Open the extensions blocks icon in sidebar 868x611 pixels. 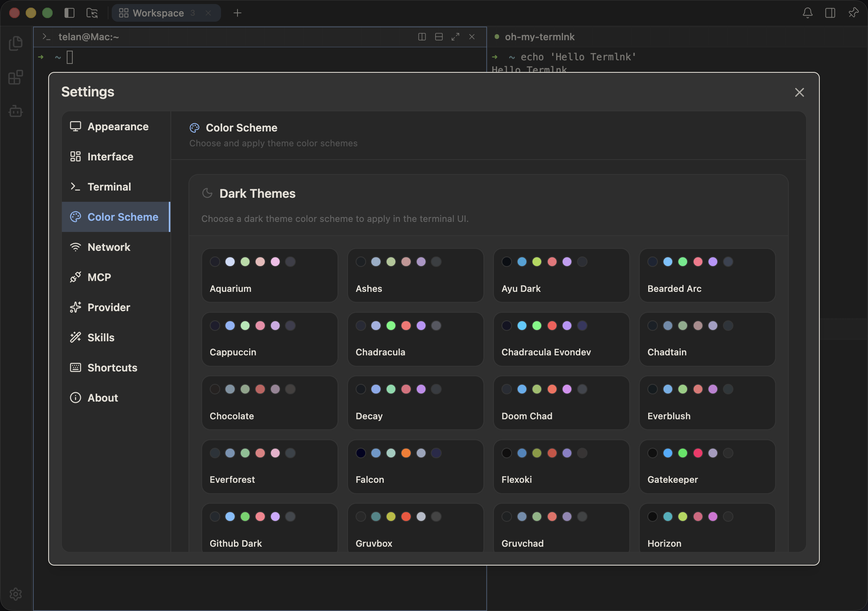16,77
